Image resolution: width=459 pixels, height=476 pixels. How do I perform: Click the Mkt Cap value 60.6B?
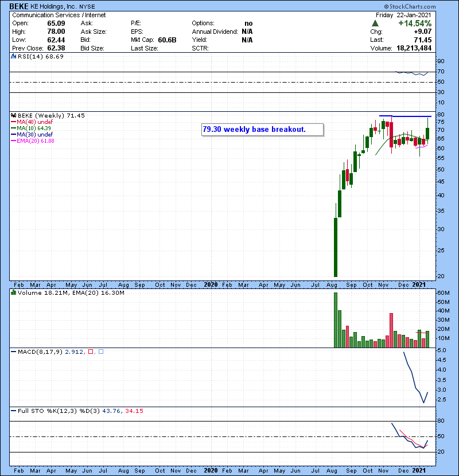(x=167, y=40)
